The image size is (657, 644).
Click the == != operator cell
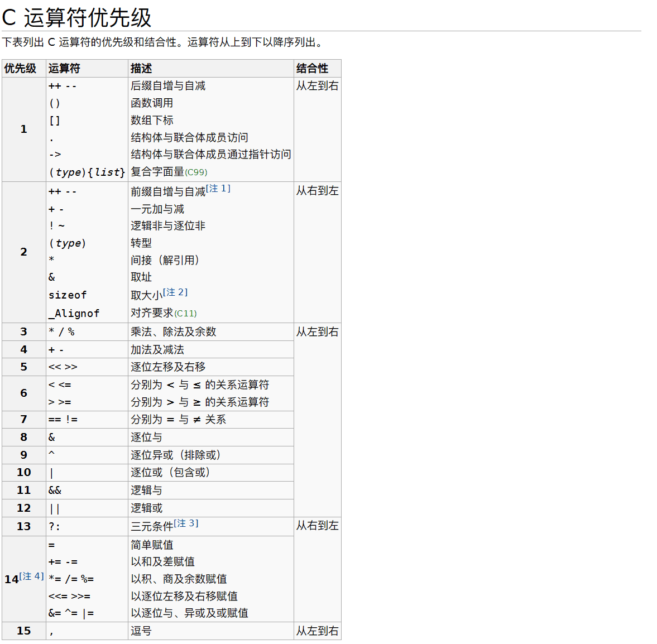tap(87, 420)
